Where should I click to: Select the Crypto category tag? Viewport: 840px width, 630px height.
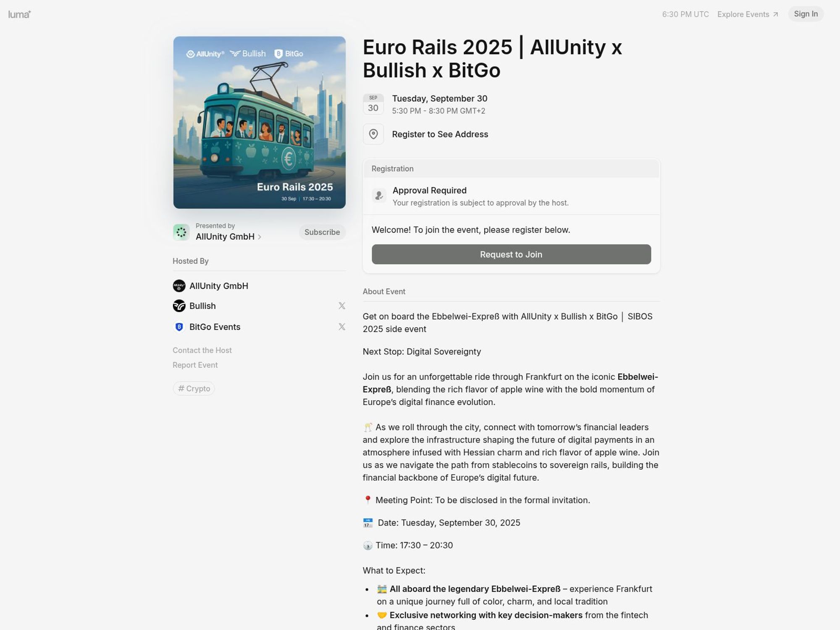click(x=194, y=388)
